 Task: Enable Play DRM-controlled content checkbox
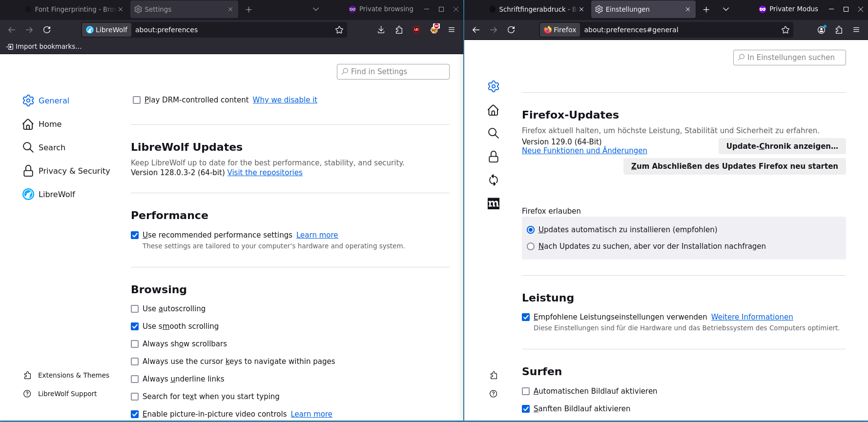click(137, 100)
